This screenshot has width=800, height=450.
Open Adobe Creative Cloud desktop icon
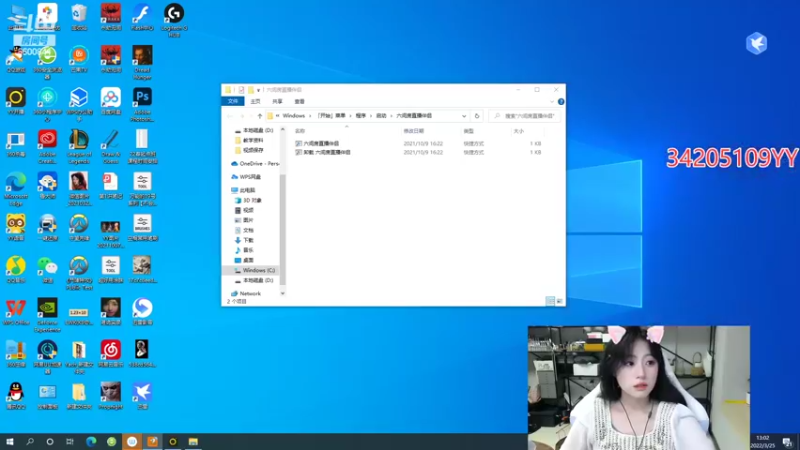47,146
